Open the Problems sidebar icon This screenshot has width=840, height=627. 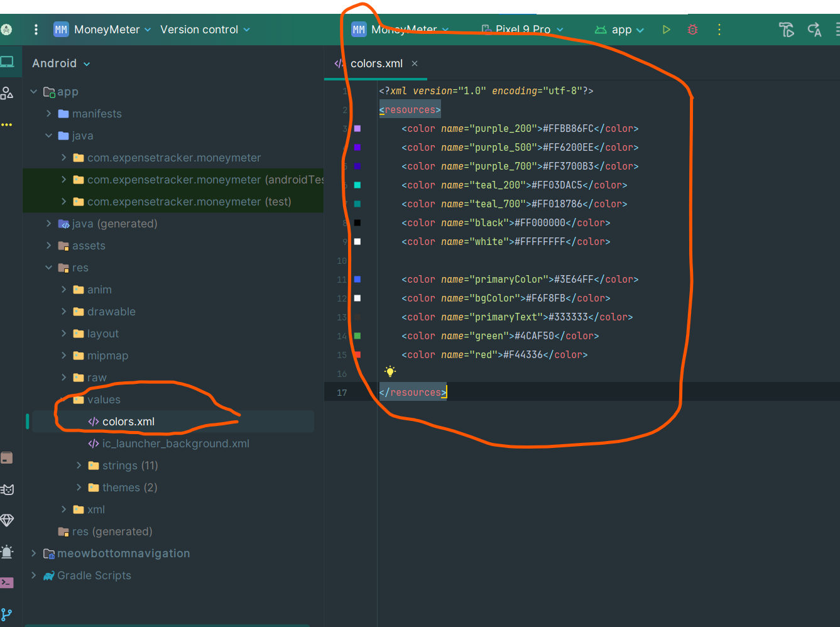[x=7, y=552]
